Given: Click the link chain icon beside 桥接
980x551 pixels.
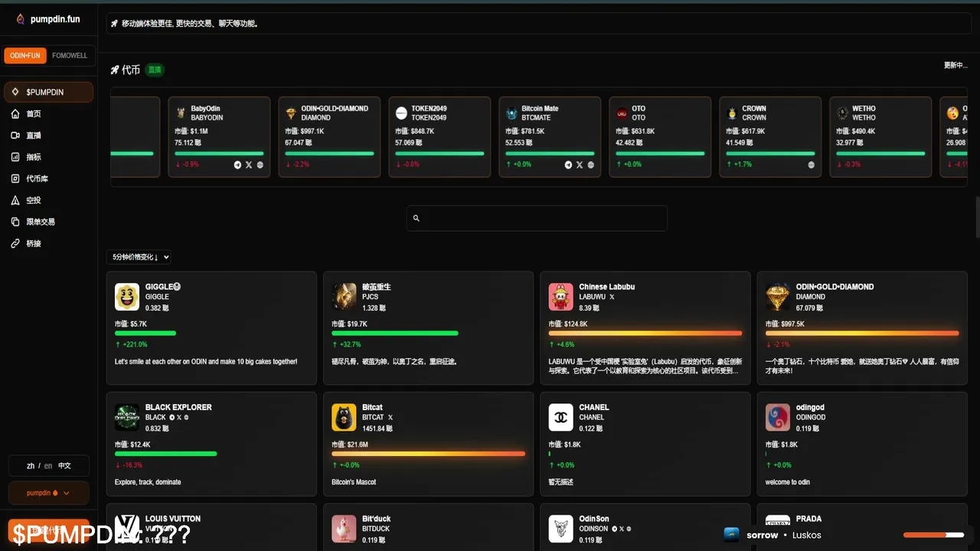Looking at the screenshot, I should (15, 243).
